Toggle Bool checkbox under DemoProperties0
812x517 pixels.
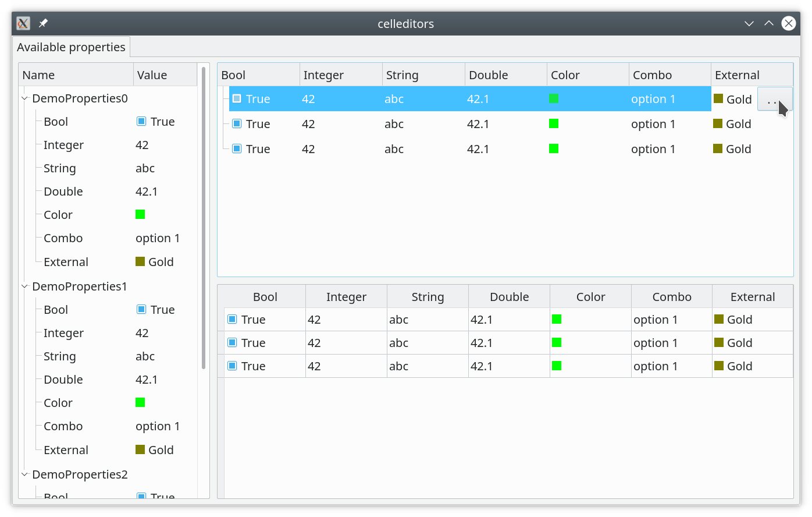pyautogui.click(x=141, y=121)
